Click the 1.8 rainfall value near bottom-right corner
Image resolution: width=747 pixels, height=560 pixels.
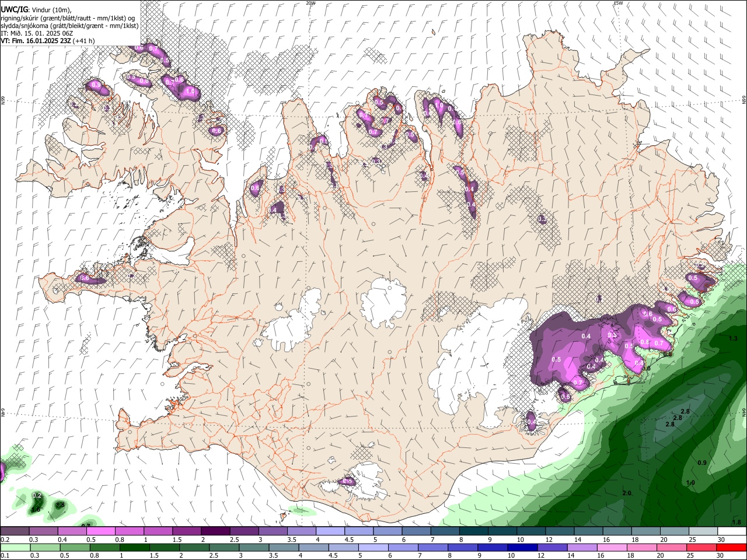tap(736, 522)
